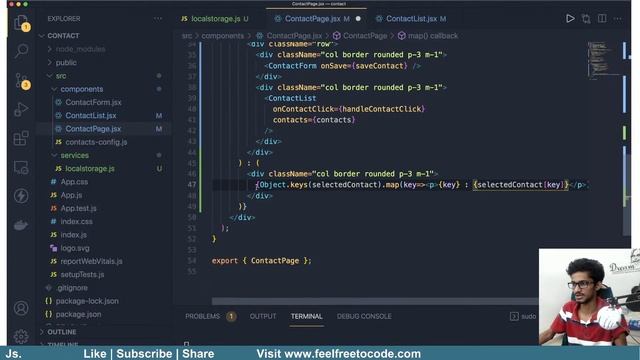The height and width of the screenshot is (360, 640).
Task: Open index.css in the file tree
Action: [77, 222]
